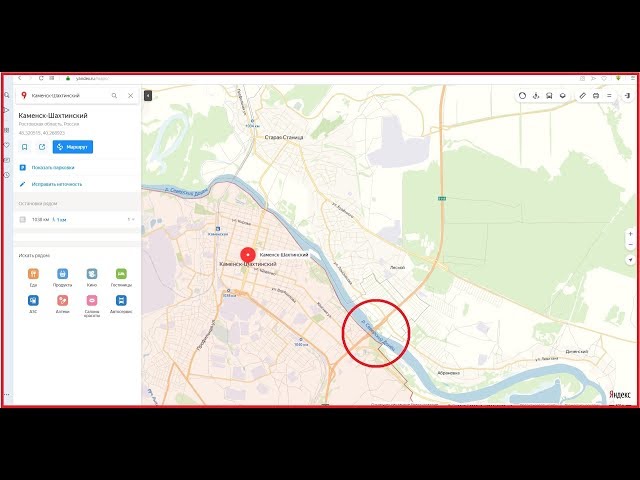This screenshot has height=480, width=640.
Task: Open the left sidebar bookmarks heart icon
Action: point(7,145)
